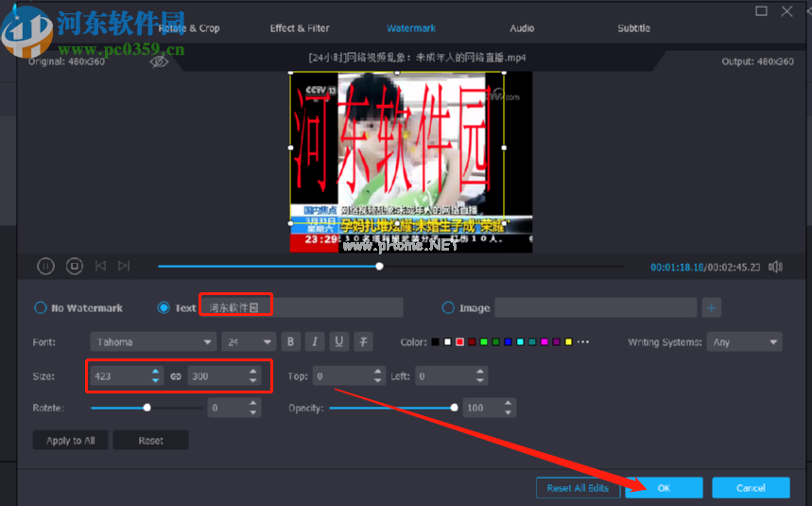
Task: Pick the magenta color swatch
Action: coord(544,341)
